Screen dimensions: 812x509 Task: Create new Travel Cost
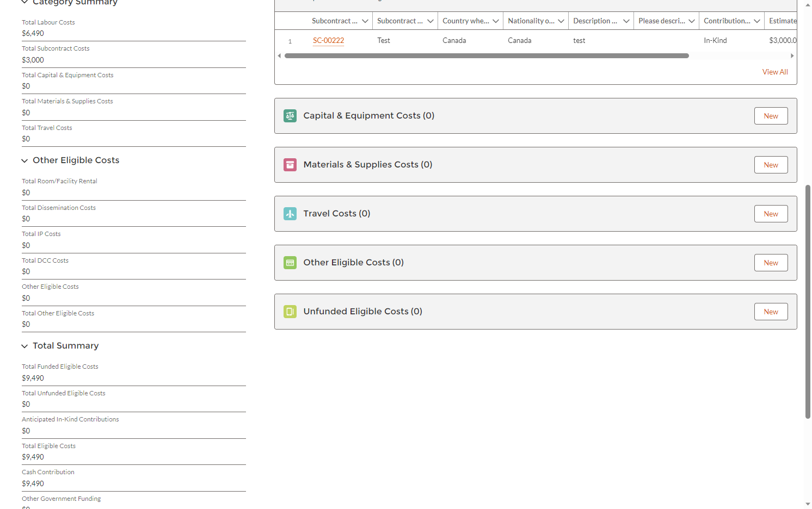pos(771,214)
